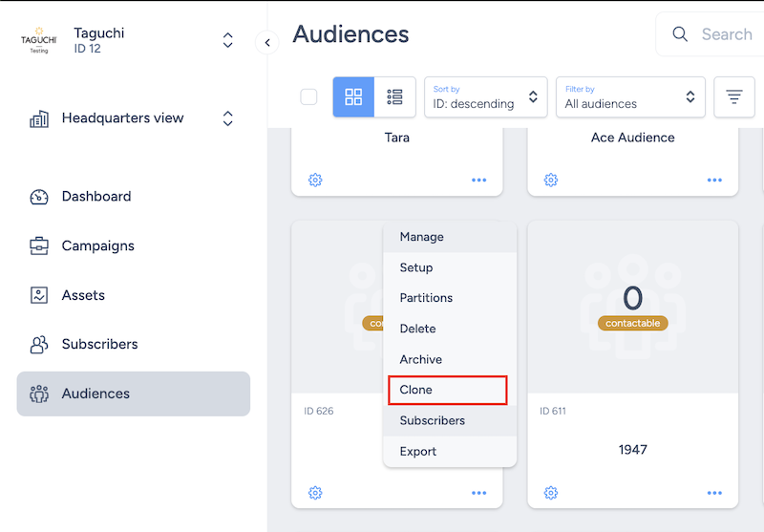The width and height of the screenshot is (764, 532).
Task: Click the sidebar Subscribers people icon
Action: 39,345
